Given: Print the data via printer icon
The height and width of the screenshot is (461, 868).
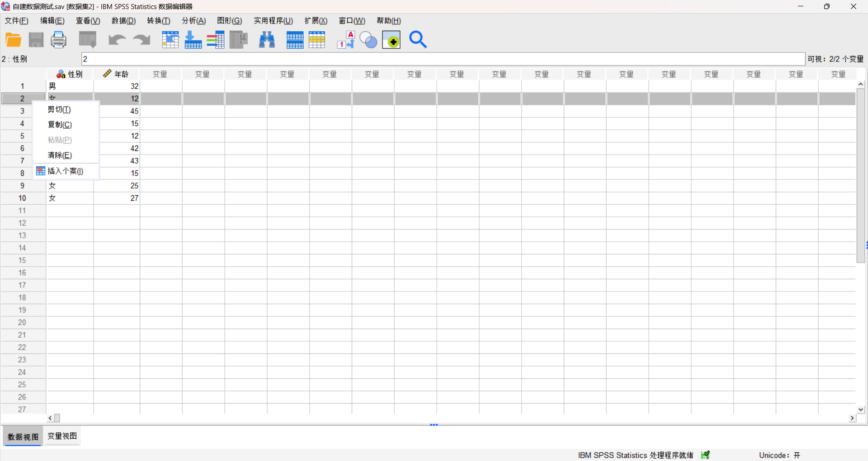Looking at the screenshot, I should (58, 40).
